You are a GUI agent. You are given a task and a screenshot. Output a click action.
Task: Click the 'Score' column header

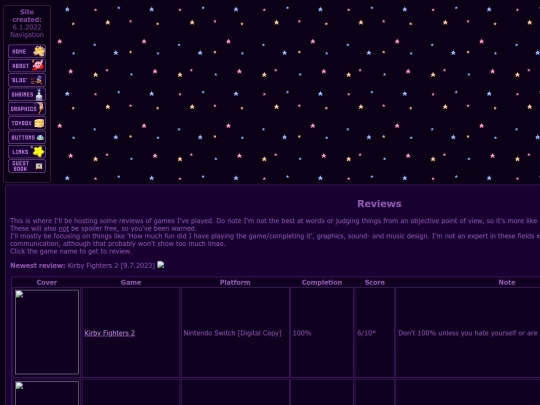pos(375,282)
